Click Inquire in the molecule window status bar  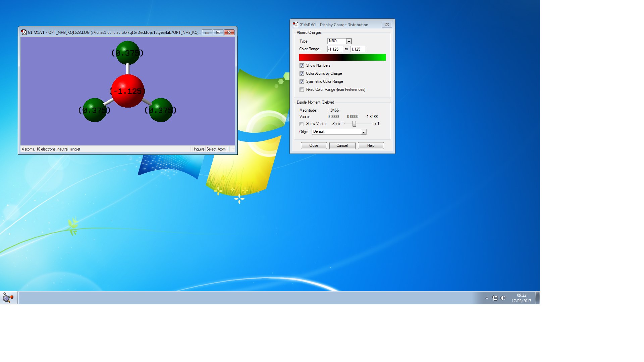[199, 149]
